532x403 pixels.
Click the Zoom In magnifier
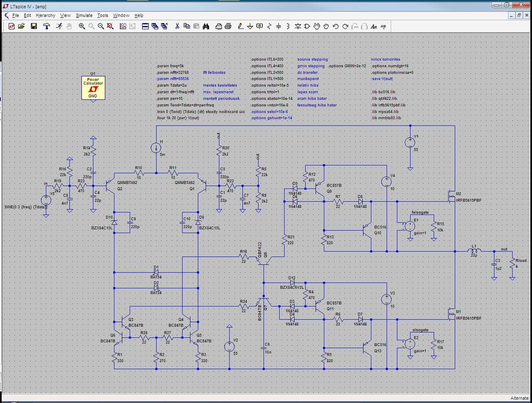(82, 26)
